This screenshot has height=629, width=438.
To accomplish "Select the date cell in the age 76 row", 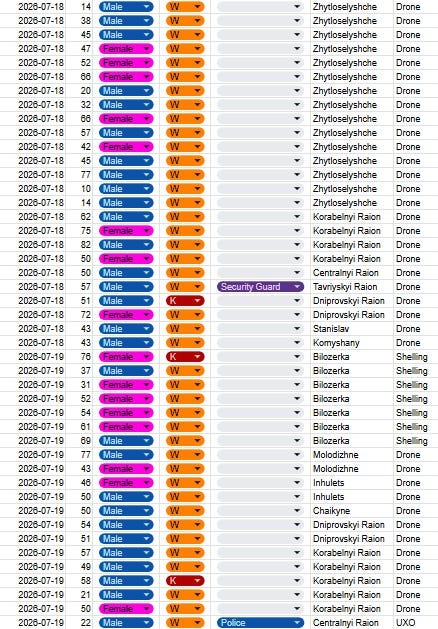I will pyautogui.click(x=33, y=357).
